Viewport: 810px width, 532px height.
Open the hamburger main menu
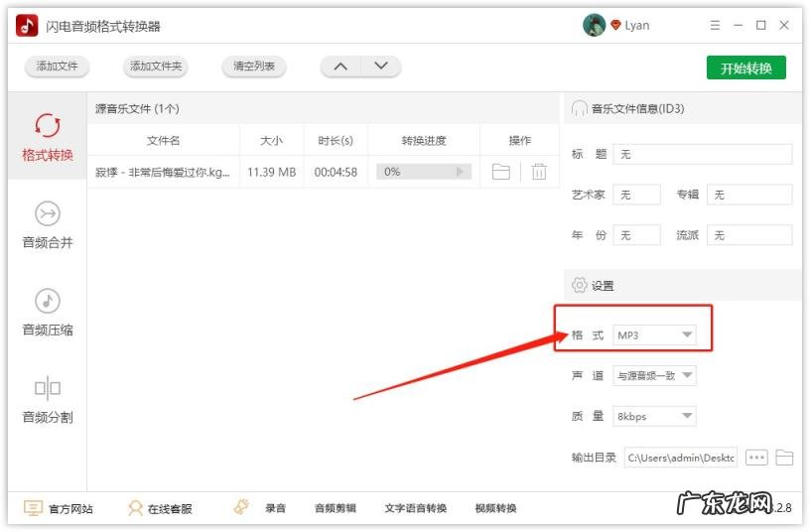pos(715,25)
